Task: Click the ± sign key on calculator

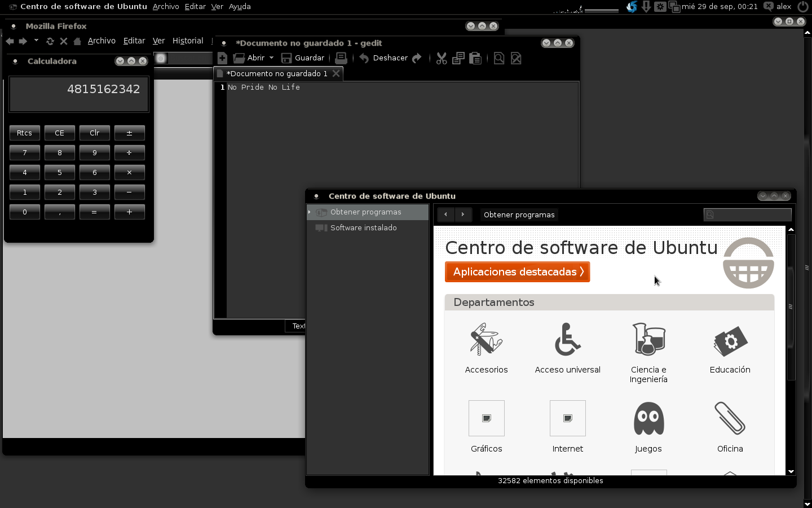Action: click(130, 133)
